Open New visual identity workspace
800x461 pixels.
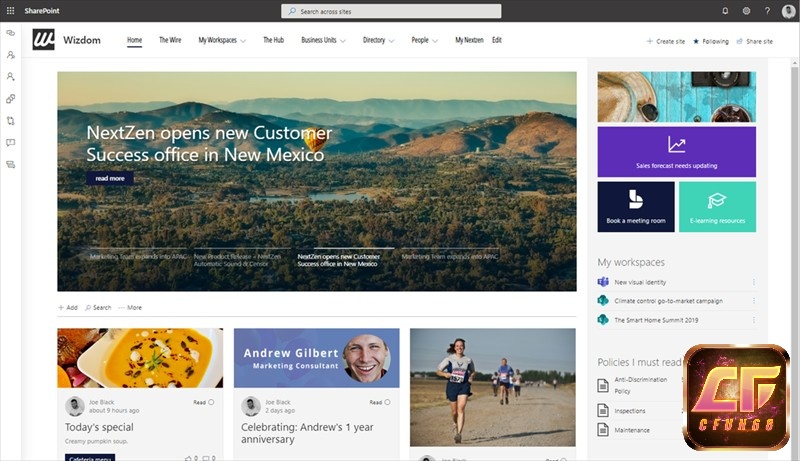pyautogui.click(x=640, y=282)
